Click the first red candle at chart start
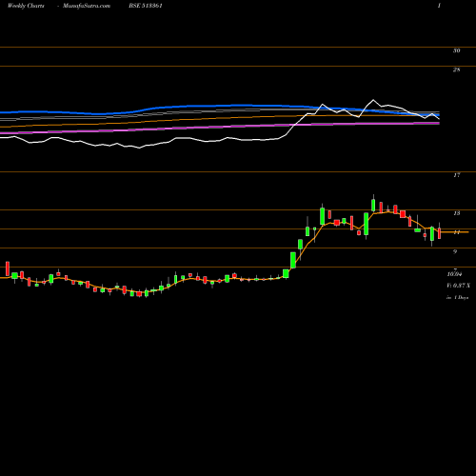This screenshot has width=476, height=476. coord(8,268)
